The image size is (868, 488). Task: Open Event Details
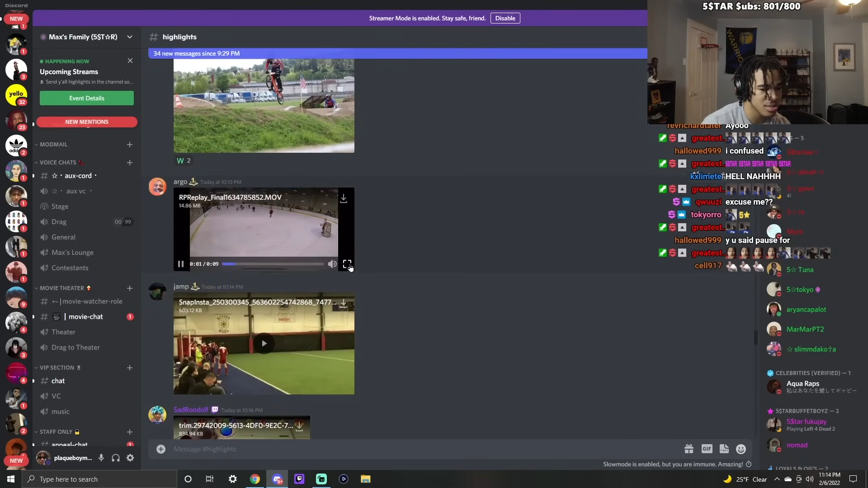87,98
